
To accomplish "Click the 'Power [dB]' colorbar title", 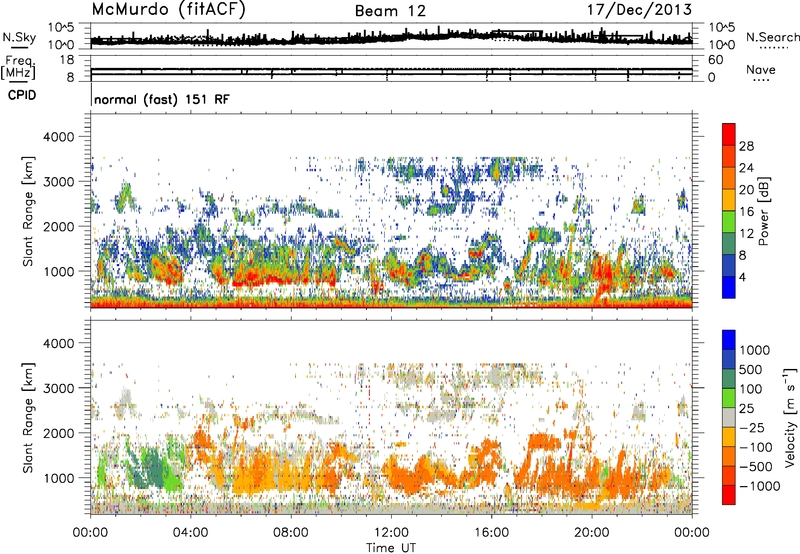I will 763,211.
